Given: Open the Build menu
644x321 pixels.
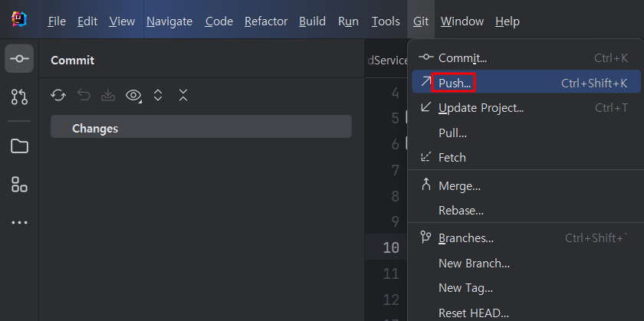Looking at the screenshot, I should click(x=313, y=21).
